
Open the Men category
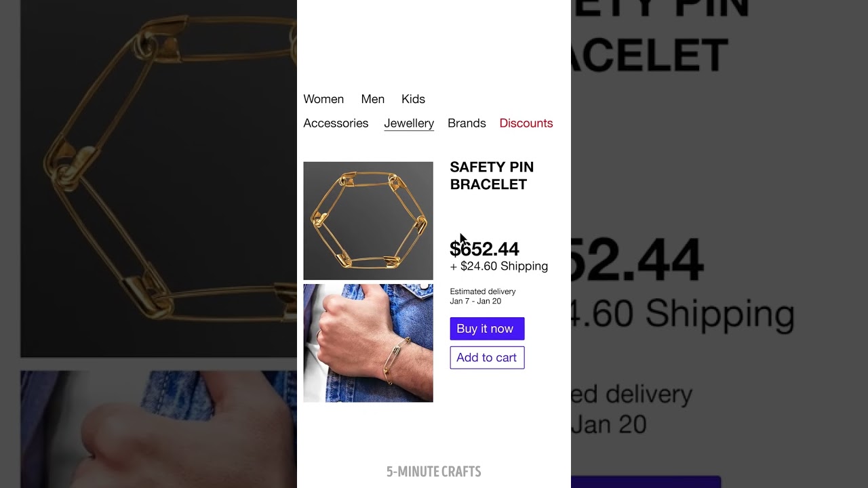[x=372, y=99]
